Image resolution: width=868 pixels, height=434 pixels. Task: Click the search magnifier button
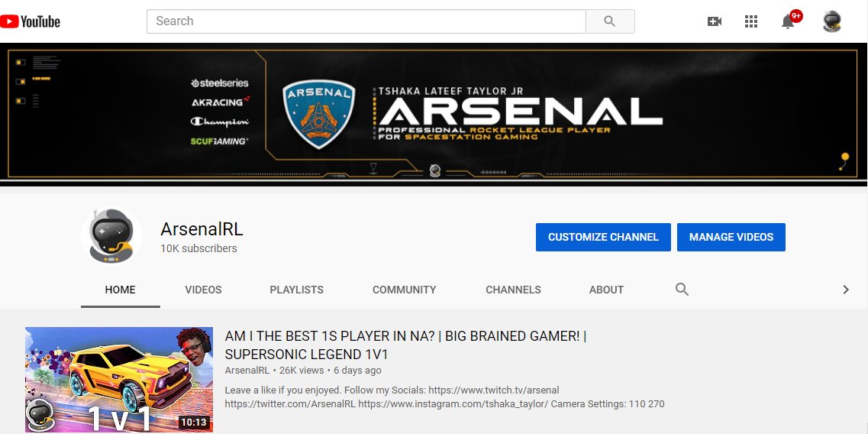610,21
